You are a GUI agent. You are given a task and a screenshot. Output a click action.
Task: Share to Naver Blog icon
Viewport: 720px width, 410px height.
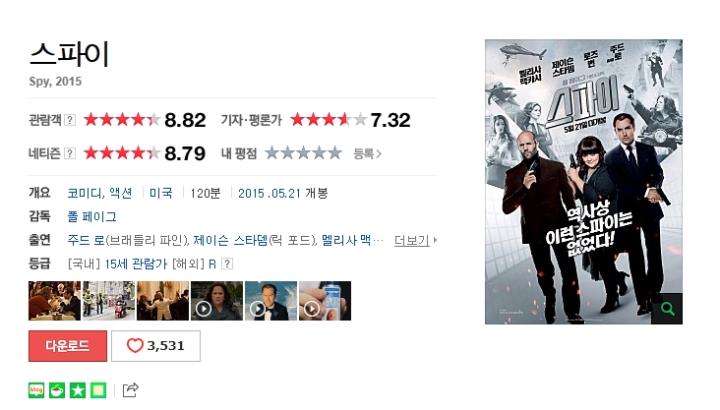(x=36, y=390)
